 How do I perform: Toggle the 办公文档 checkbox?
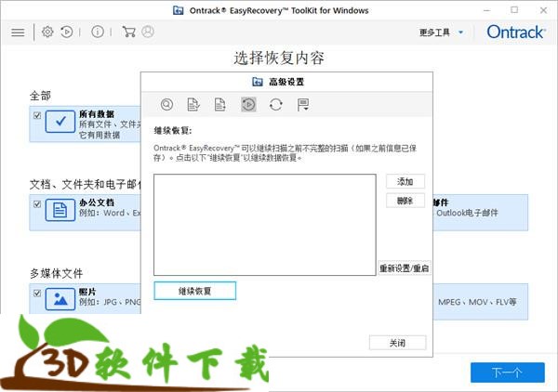tap(37, 204)
